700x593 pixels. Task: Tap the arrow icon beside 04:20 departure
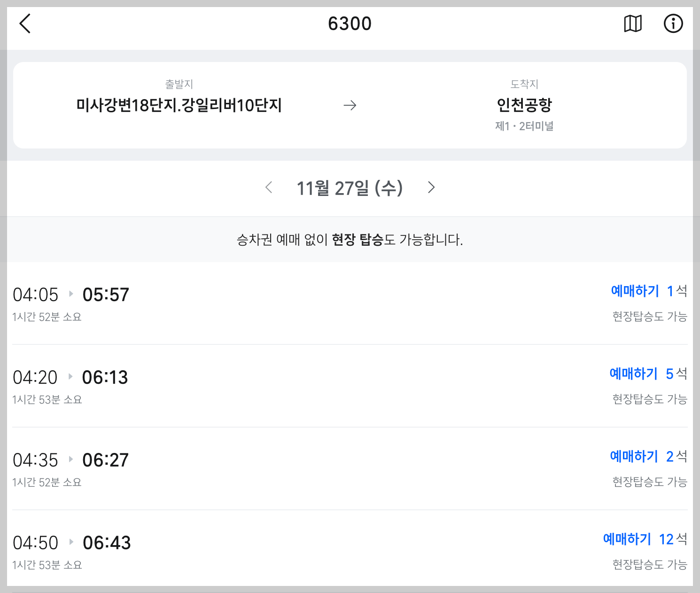[x=70, y=376]
